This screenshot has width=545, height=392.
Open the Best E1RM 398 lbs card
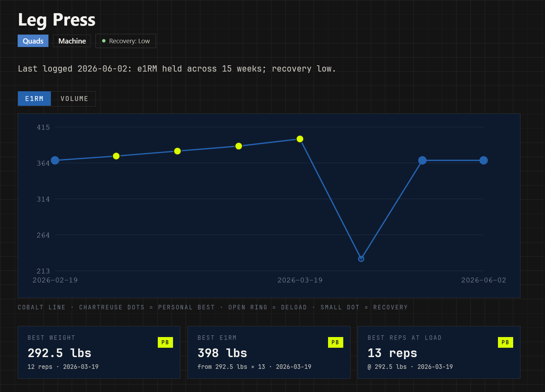(x=269, y=352)
